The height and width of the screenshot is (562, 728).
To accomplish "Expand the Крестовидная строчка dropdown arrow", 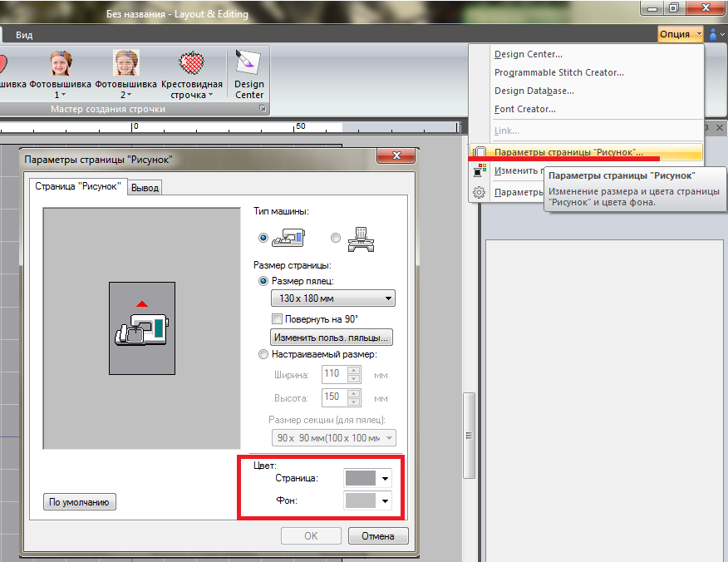I will (211, 96).
